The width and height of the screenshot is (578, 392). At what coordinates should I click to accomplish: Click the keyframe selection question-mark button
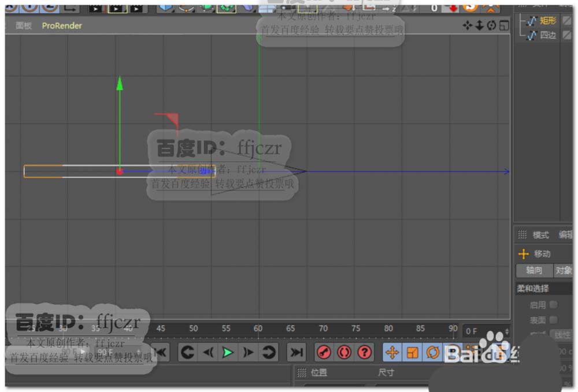coord(364,352)
